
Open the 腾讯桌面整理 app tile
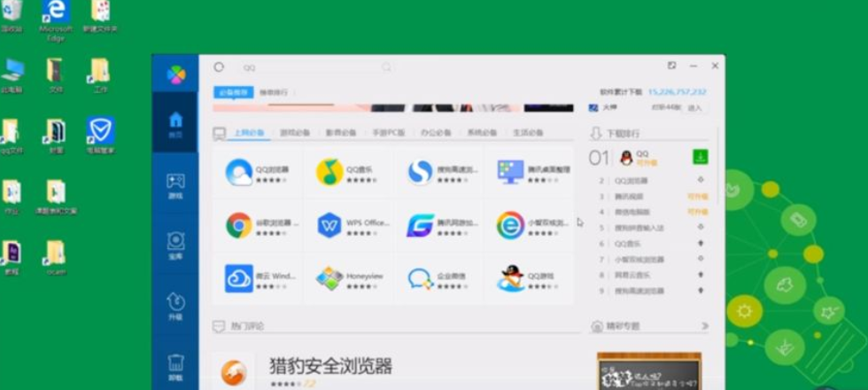[530, 172]
